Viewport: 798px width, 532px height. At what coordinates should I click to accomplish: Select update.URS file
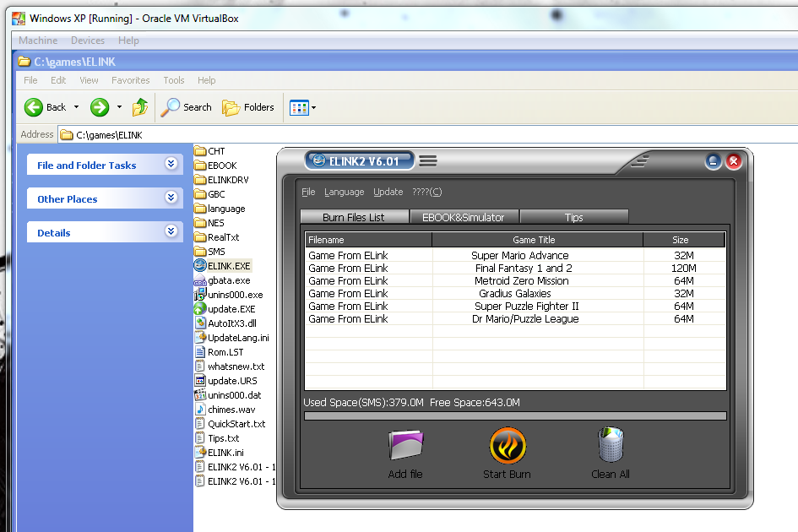(x=226, y=381)
